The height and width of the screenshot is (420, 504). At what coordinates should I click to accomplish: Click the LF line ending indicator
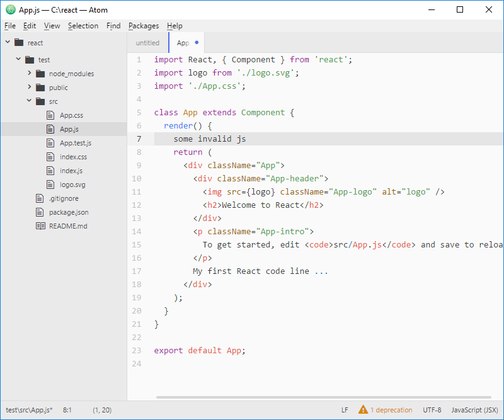point(345,410)
